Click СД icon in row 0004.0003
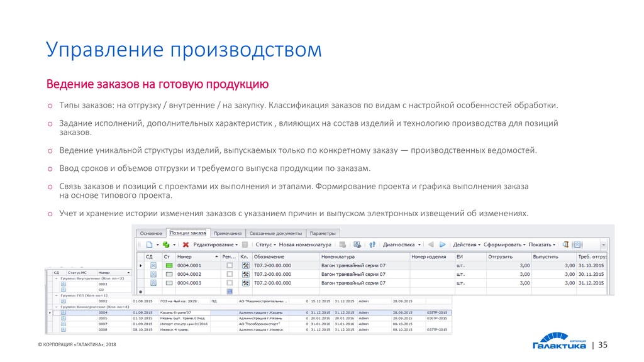644x362 pixels. tap(153, 283)
